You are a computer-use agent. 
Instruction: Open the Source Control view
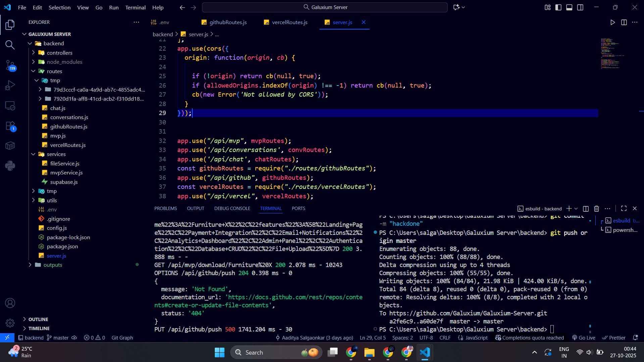[10, 65]
